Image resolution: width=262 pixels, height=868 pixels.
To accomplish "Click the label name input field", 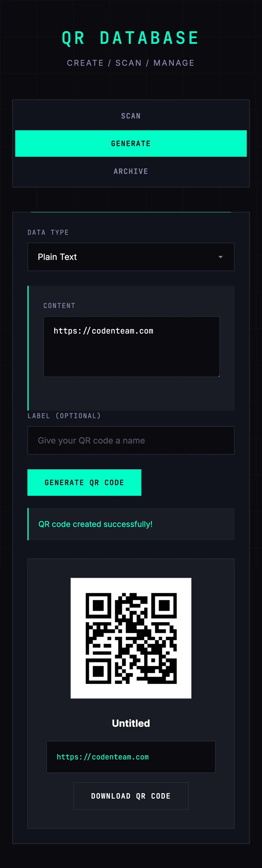I will (x=131, y=440).
